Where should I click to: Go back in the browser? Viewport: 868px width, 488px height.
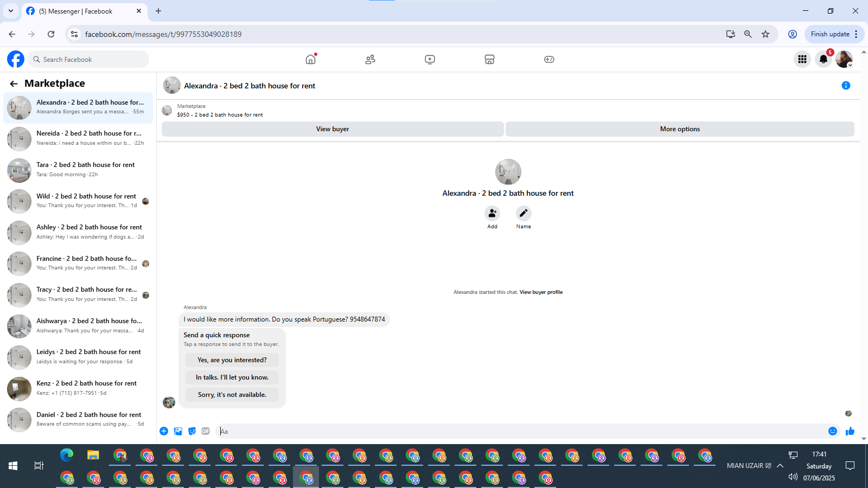[x=12, y=34]
